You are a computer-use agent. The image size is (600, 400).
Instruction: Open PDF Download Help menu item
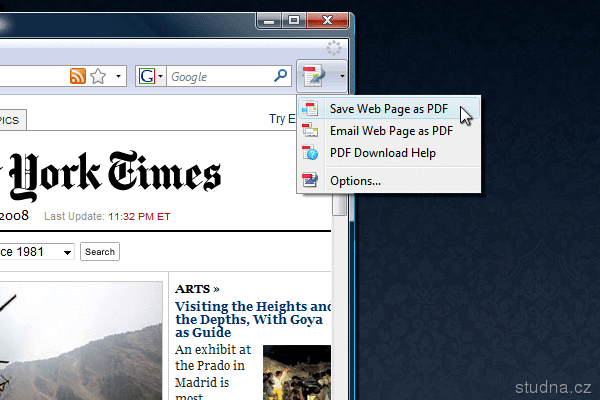click(388, 153)
